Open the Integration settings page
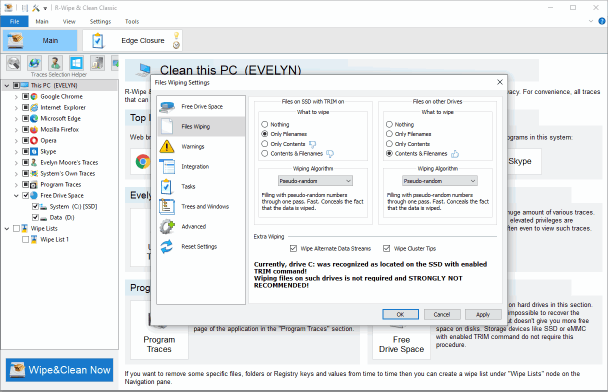The height and width of the screenshot is (392, 608). (201, 166)
